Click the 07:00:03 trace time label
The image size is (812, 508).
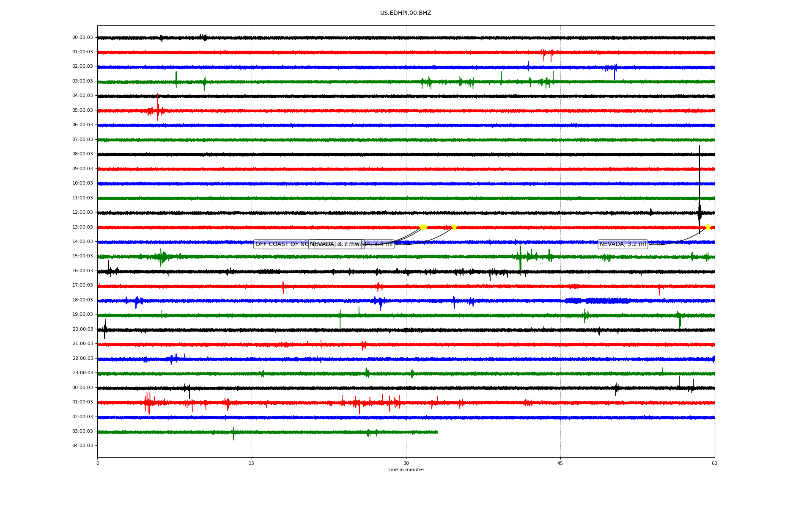pyautogui.click(x=82, y=140)
